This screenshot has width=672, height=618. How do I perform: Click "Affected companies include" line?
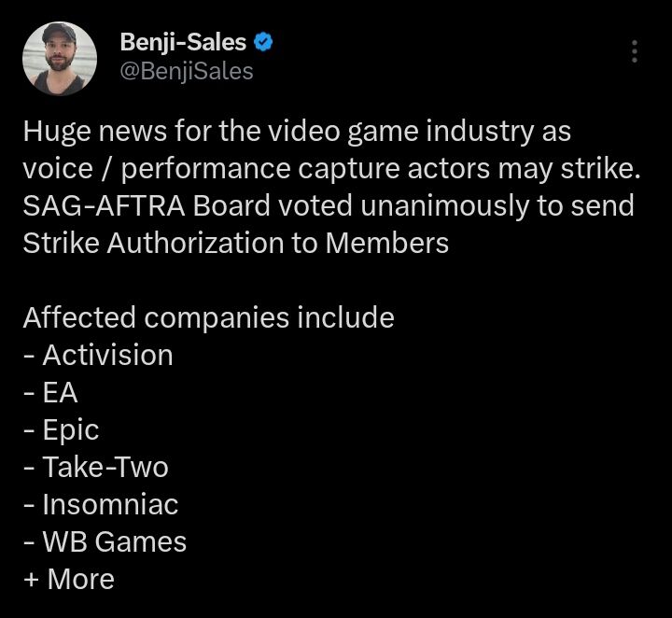pos(208,317)
